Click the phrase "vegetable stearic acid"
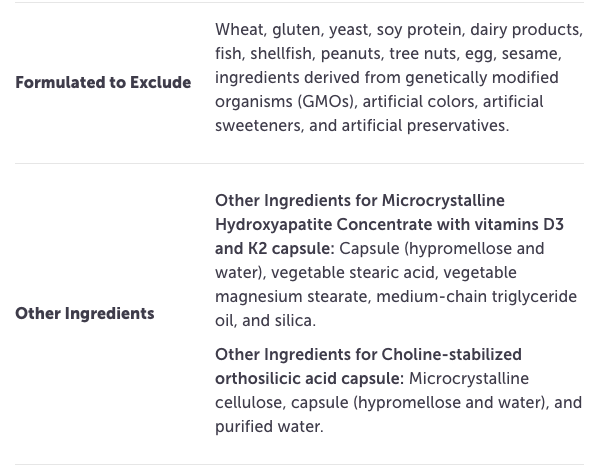 tap(353, 273)
